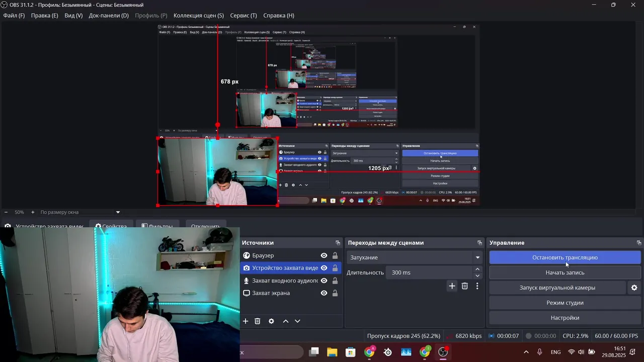Click the volume icon in the system tray
This screenshot has height=362, width=644.
tap(581, 352)
